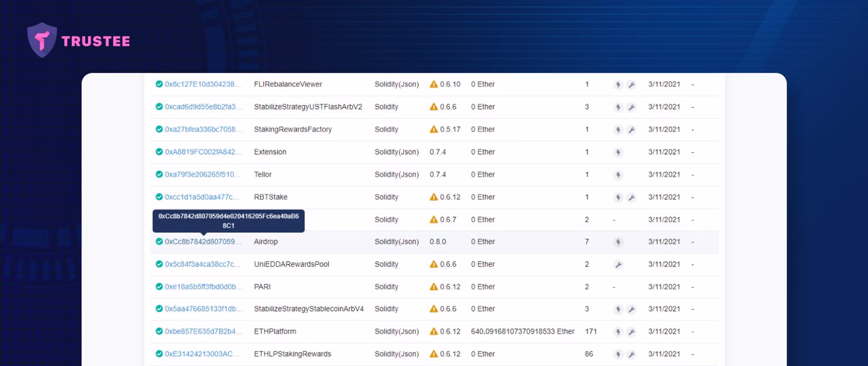Click the lightning icon in Airdrop row
This screenshot has width=868, height=366.
[x=618, y=242]
